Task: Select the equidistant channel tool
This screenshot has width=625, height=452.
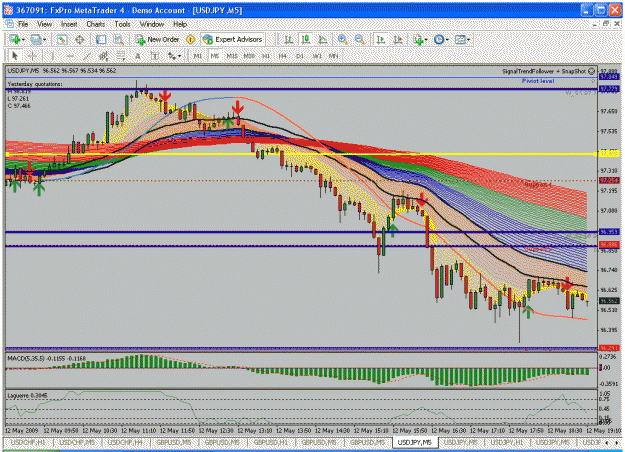Action: [x=104, y=56]
